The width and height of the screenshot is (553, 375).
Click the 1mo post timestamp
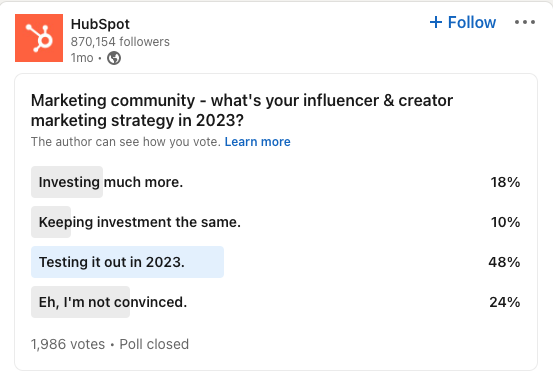click(x=82, y=58)
